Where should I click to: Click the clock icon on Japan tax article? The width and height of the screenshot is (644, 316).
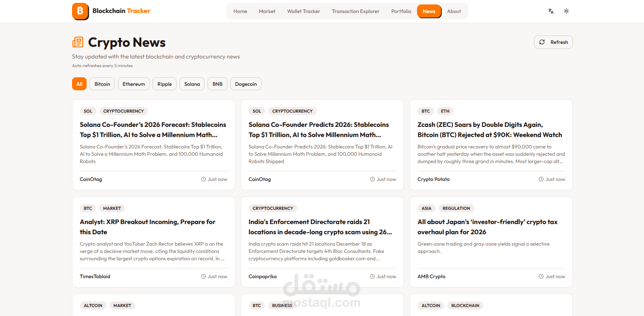tap(541, 277)
